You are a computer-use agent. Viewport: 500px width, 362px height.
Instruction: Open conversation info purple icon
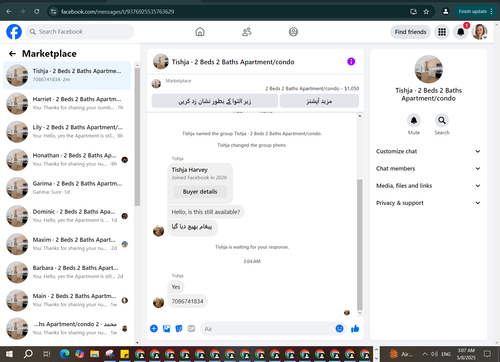[x=351, y=62]
